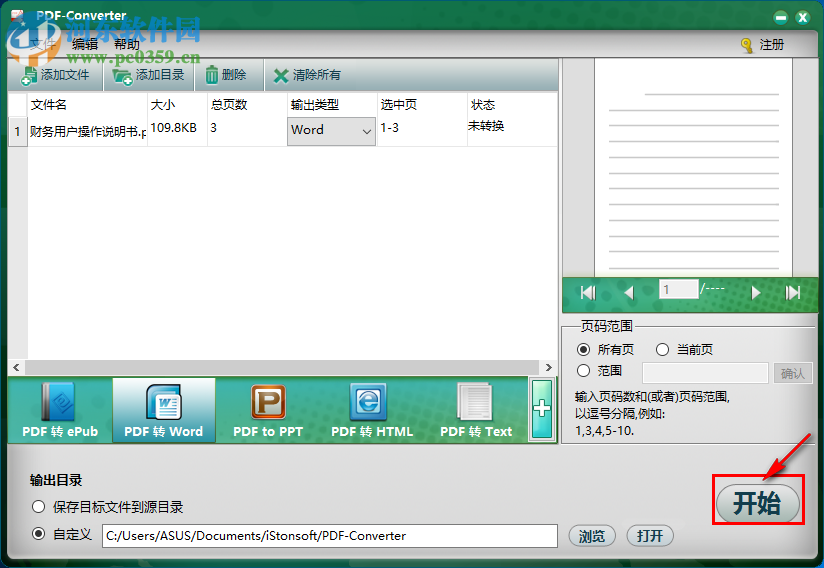
Task: Click Clear All with the X icon
Action: click(x=307, y=75)
